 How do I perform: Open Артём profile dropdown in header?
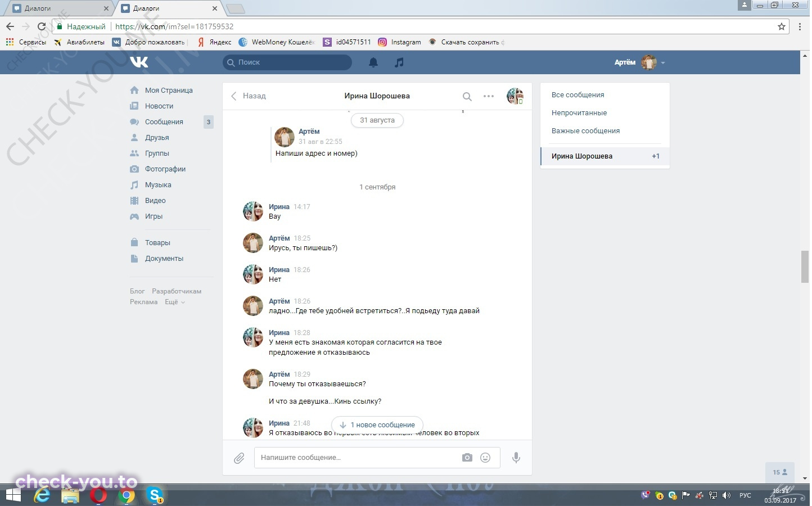pos(639,62)
